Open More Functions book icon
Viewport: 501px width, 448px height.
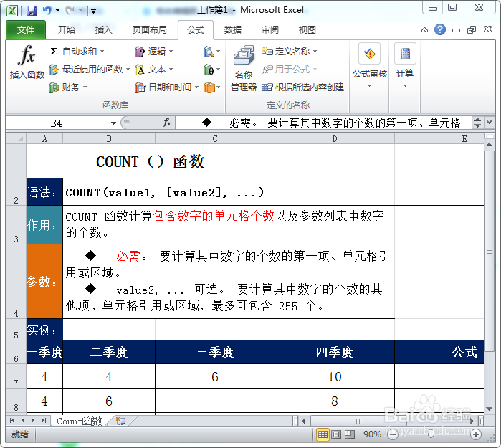pos(209,87)
